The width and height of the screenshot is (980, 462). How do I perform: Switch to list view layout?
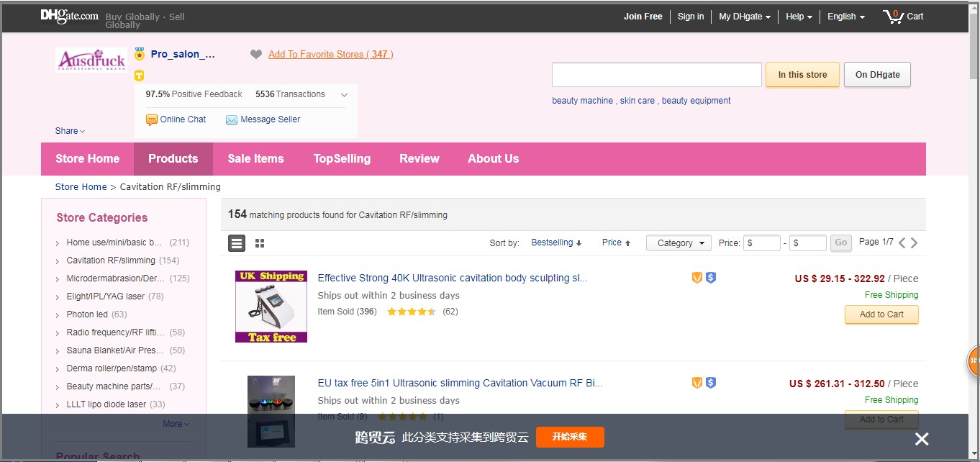click(x=237, y=243)
